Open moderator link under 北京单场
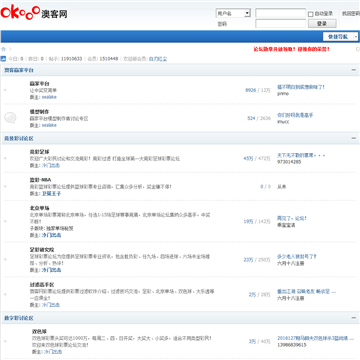Image resolution: width=360 pixels, height=360 pixels. point(51,235)
